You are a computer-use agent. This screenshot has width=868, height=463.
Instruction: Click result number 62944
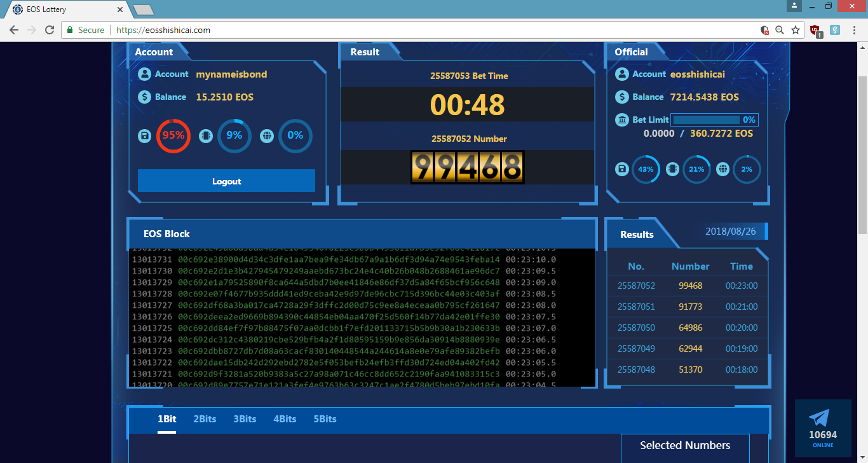[690, 349]
